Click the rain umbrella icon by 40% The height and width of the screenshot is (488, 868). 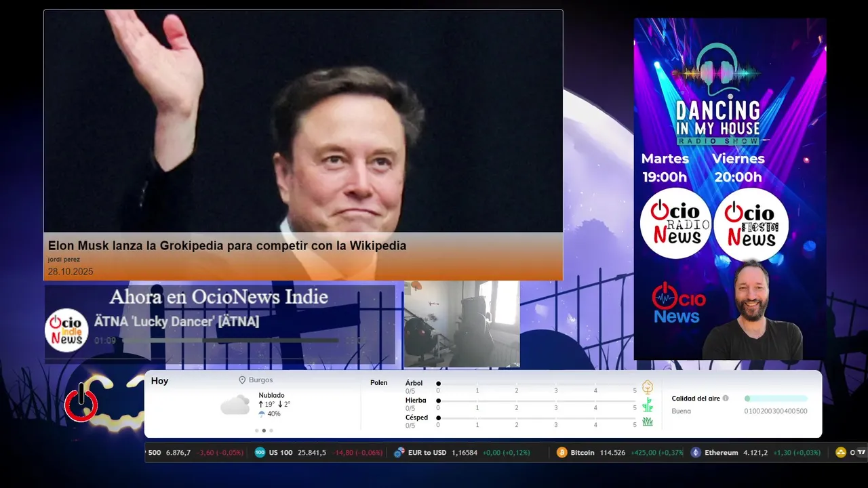point(262,413)
